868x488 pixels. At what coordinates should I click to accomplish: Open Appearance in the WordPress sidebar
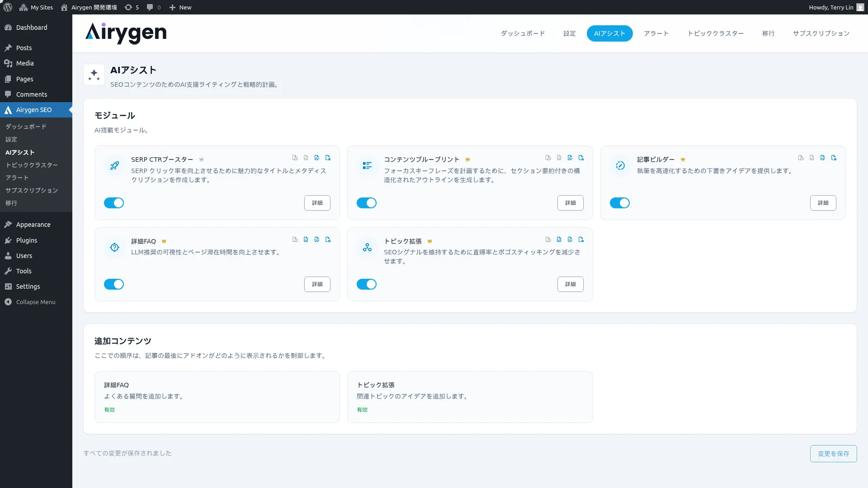(36, 225)
